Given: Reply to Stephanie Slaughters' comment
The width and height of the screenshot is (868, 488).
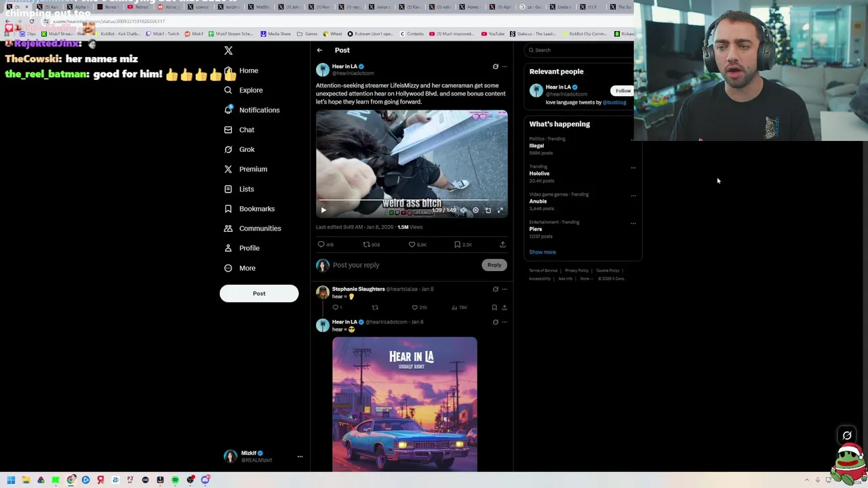Looking at the screenshot, I should (337, 308).
